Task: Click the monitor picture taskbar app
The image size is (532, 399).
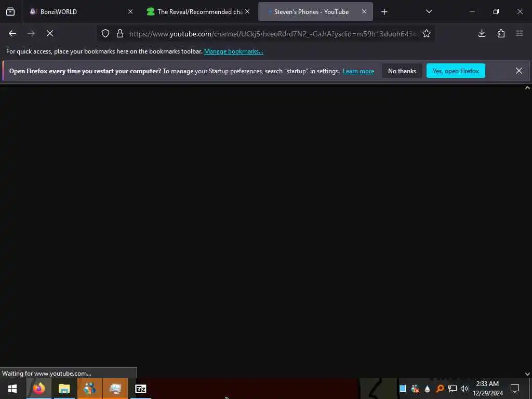Action: pyautogui.click(x=115, y=389)
